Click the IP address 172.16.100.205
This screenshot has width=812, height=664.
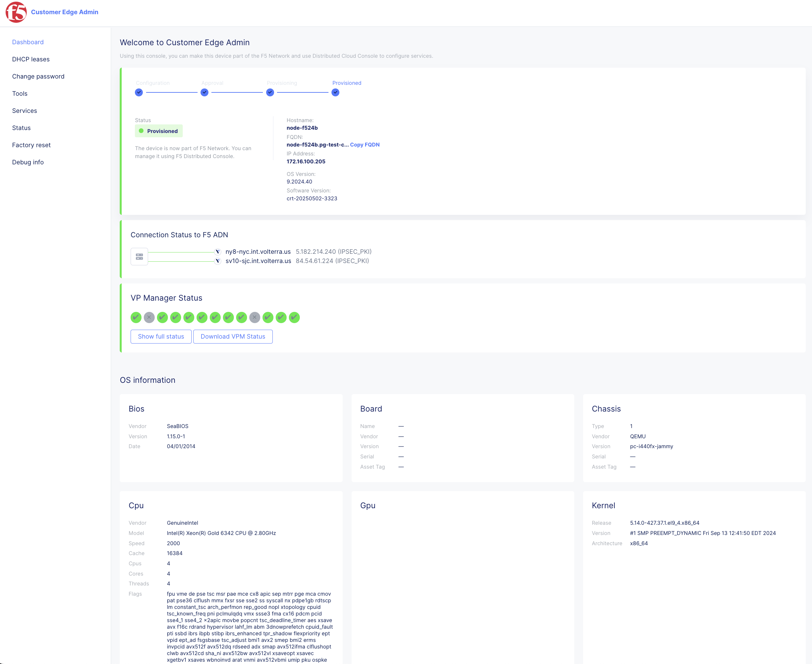pos(306,162)
